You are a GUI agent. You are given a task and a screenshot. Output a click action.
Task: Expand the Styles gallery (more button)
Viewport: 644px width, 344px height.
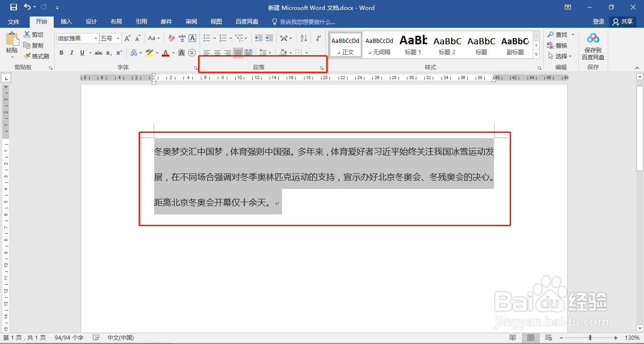(x=537, y=55)
